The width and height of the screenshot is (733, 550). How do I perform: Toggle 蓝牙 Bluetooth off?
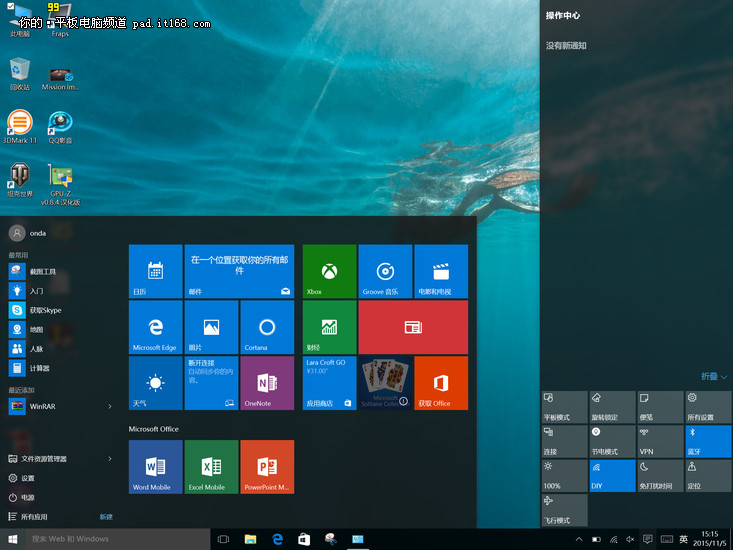click(x=708, y=441)
